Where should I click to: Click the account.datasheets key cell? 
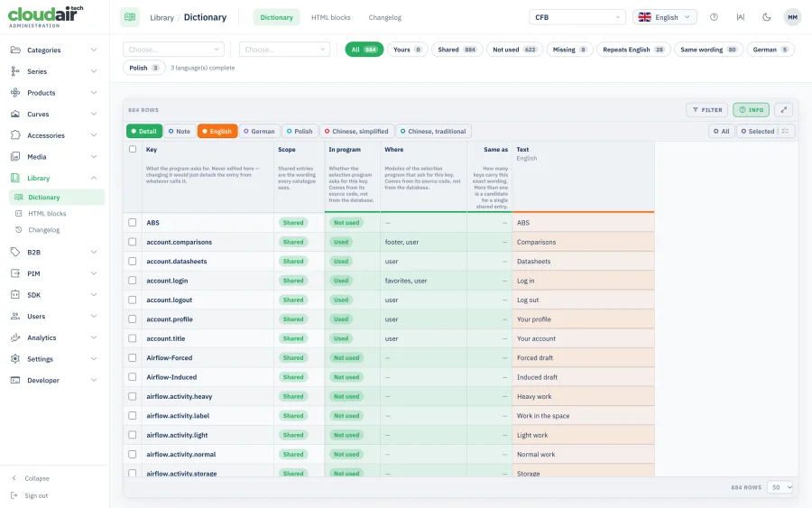tap(208, 261)
